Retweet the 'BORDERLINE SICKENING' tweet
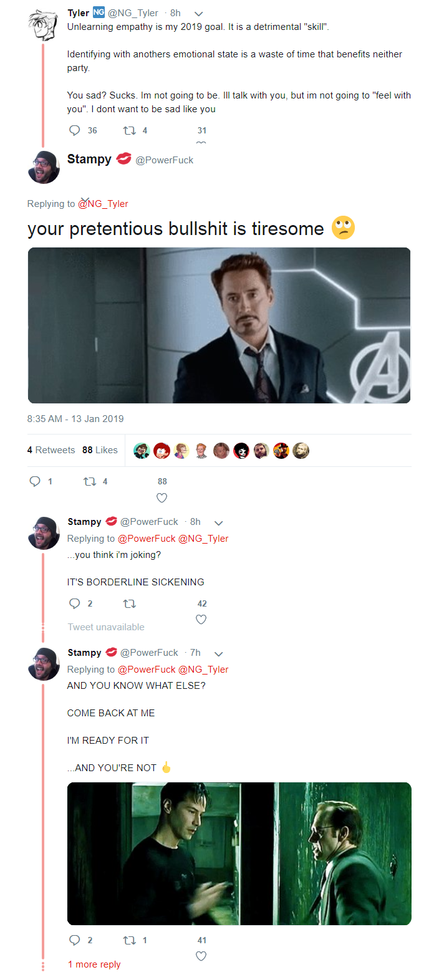Image resolution: width=439 pixels, height=980 pixels. [x=130, y=603]
